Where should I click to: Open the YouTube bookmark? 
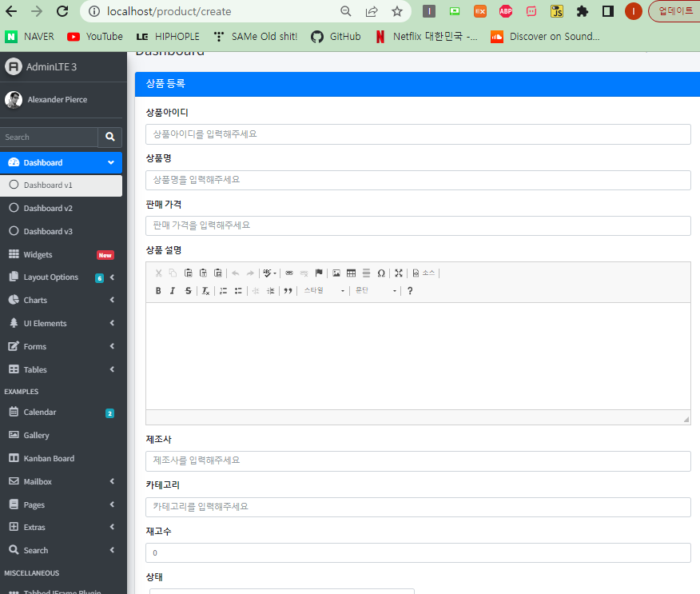[x=94, y=37]
